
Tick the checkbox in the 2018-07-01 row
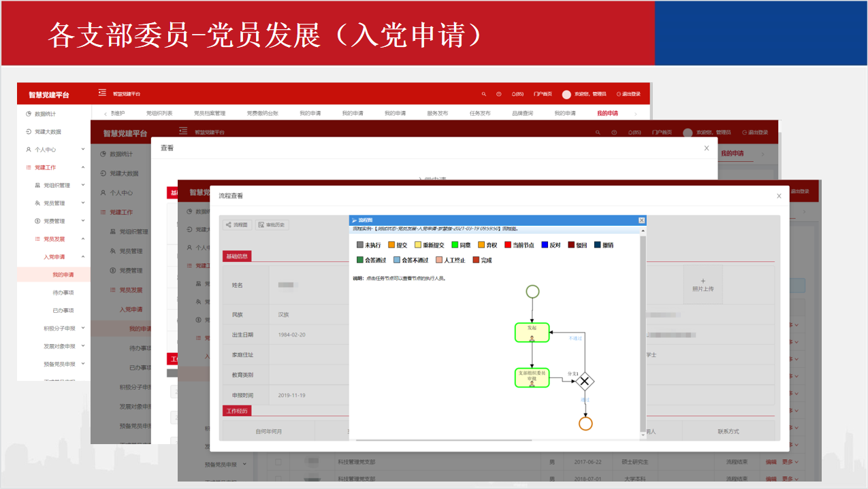[x=278, y=479]
